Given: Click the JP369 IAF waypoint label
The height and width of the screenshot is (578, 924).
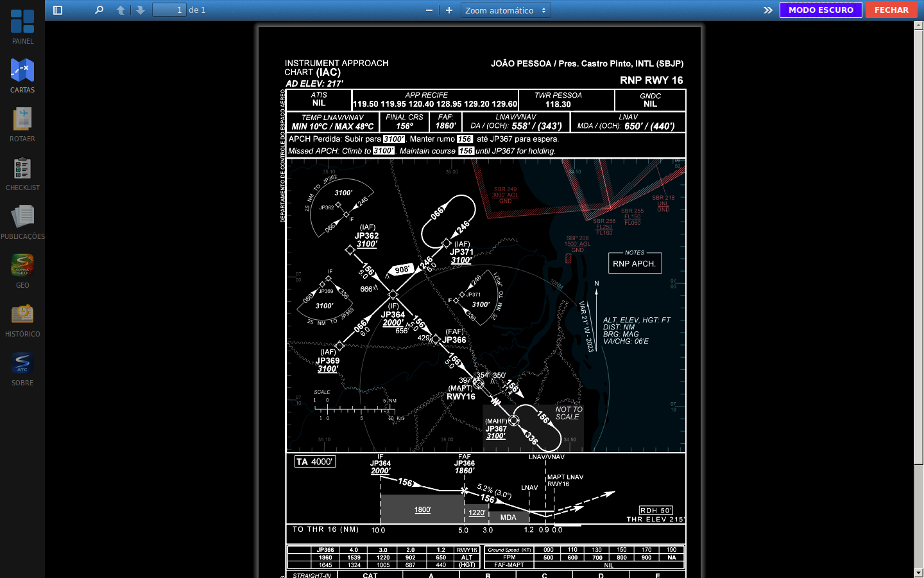Looking at the screenshot, I should (x=327, y=360).
